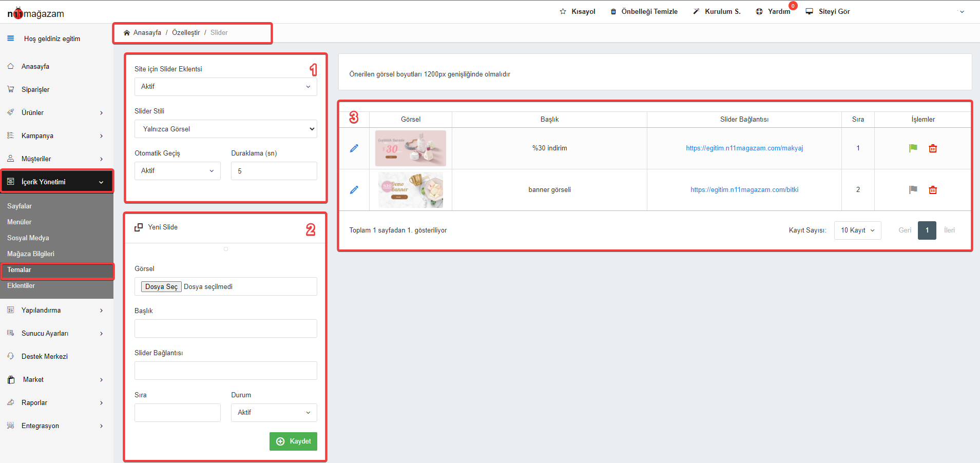The image size is (980, 463).
Task: Click the Yapılandırma icon
Action: 11,310
